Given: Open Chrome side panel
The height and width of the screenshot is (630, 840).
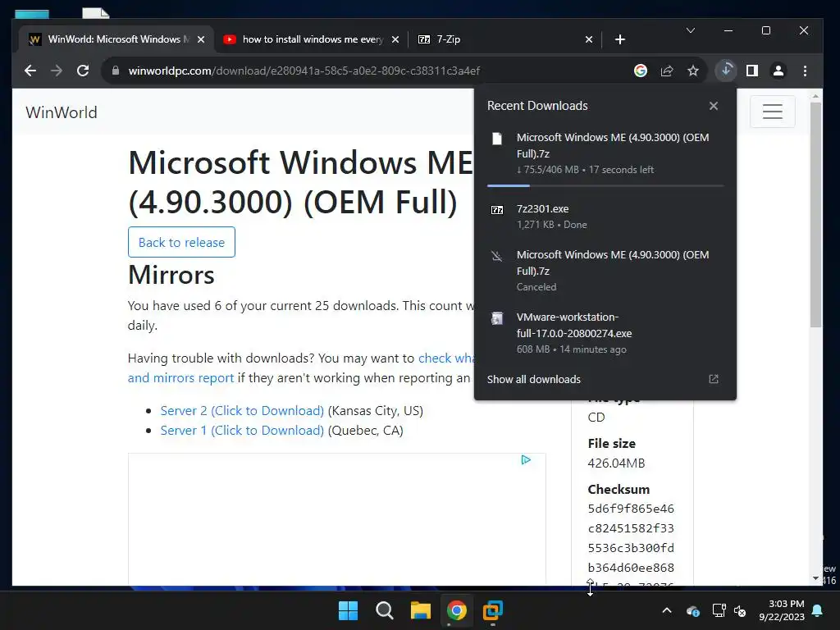Looking at the screenshot, I should tap(752, 71).
